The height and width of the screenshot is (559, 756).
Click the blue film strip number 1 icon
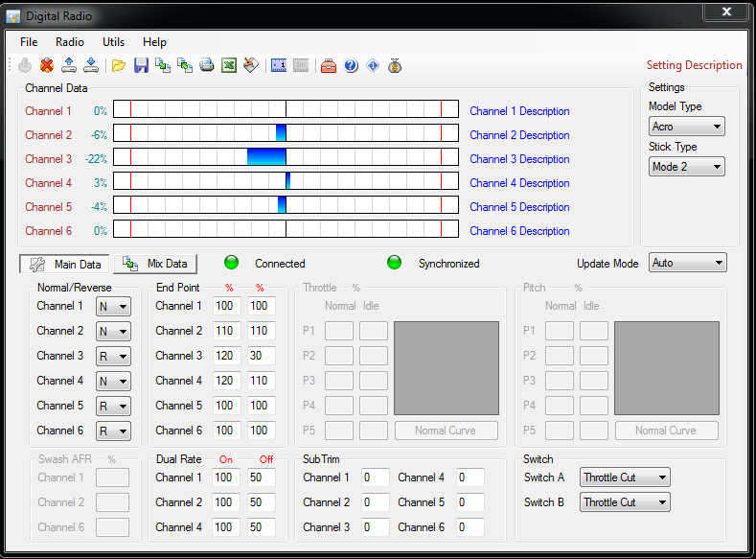(279, 65)
